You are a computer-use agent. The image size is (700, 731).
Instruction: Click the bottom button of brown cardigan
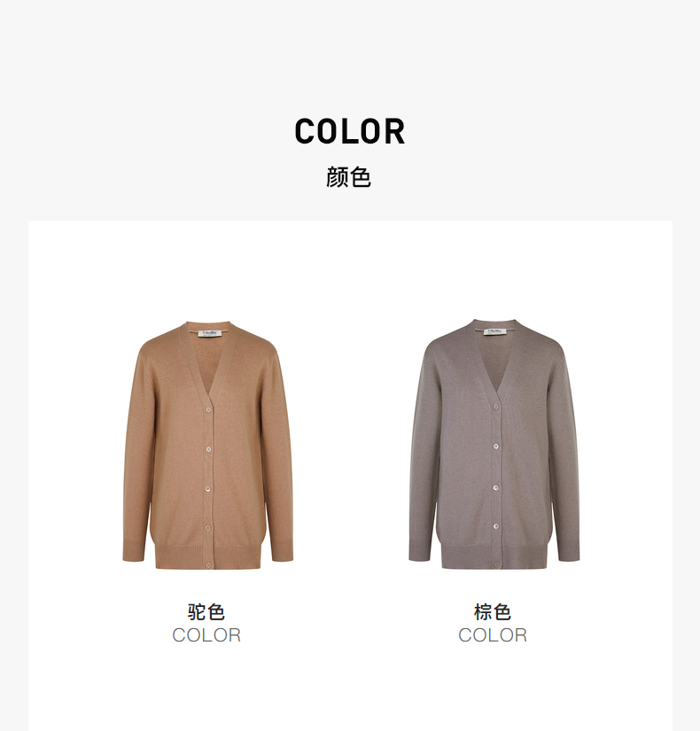pyautogui.click(x=496, y=564)
